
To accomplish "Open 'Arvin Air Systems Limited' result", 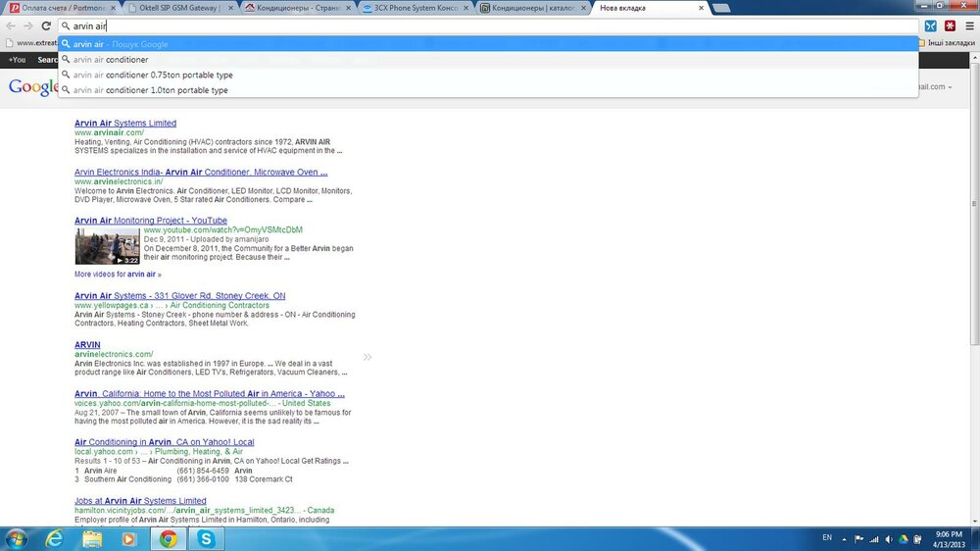I will (x=125, y=124).
